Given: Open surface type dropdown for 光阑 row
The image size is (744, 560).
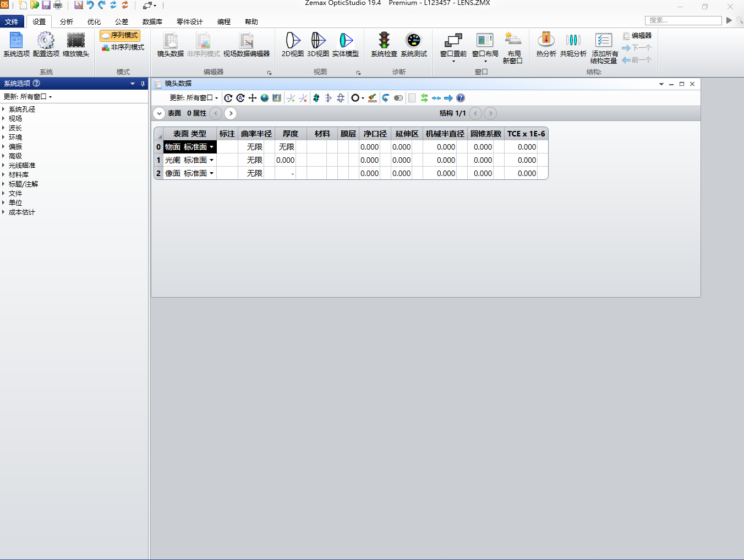Looking at the screenshot, I should click(x=211, y=160).
